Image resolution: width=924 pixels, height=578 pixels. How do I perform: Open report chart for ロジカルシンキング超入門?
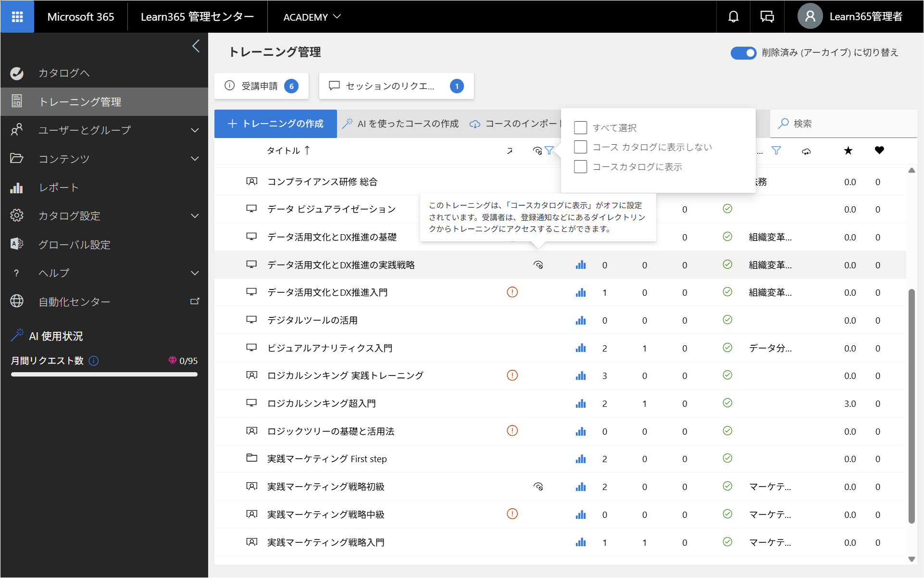pyautogui.click(x=581, y=403)
